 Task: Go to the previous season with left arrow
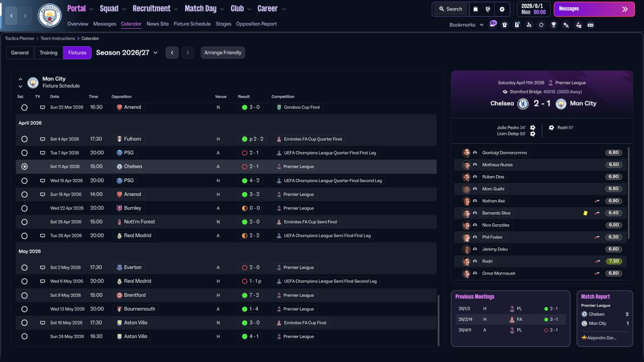pyautogui.click(x=172, y=53)
